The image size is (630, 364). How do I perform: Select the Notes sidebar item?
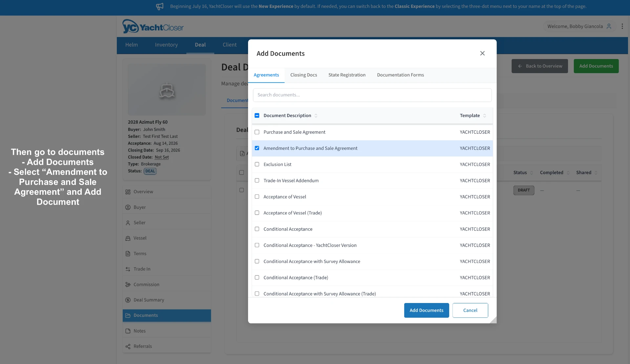click(x=167, y=331)
